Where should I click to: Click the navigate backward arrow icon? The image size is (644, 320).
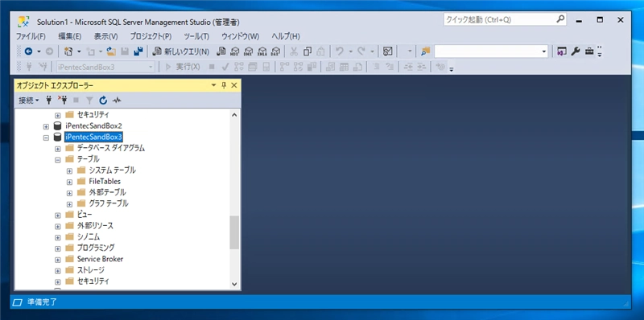28,51
